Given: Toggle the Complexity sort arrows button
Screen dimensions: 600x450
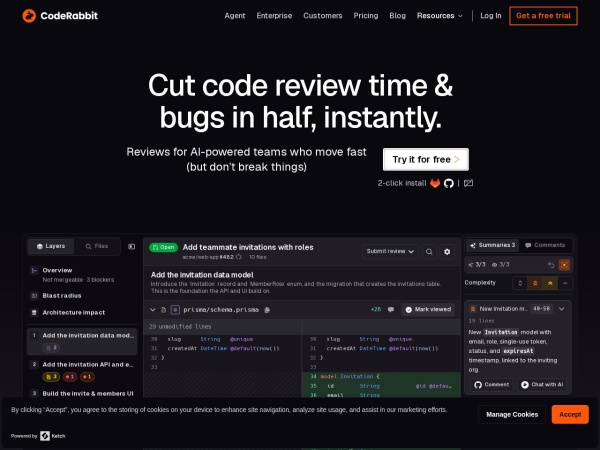Looking at the screenshot, I should click(x=520, y=284).
